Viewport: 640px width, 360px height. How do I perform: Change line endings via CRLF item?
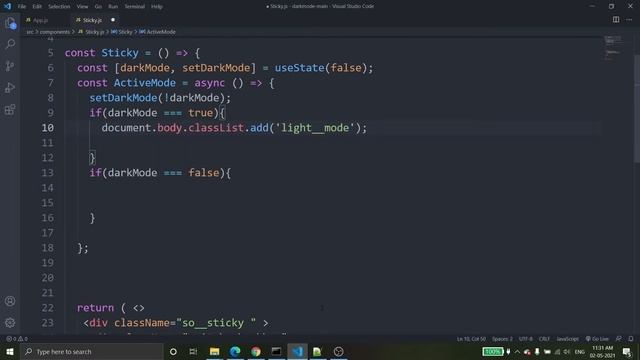tap(544, 339)
